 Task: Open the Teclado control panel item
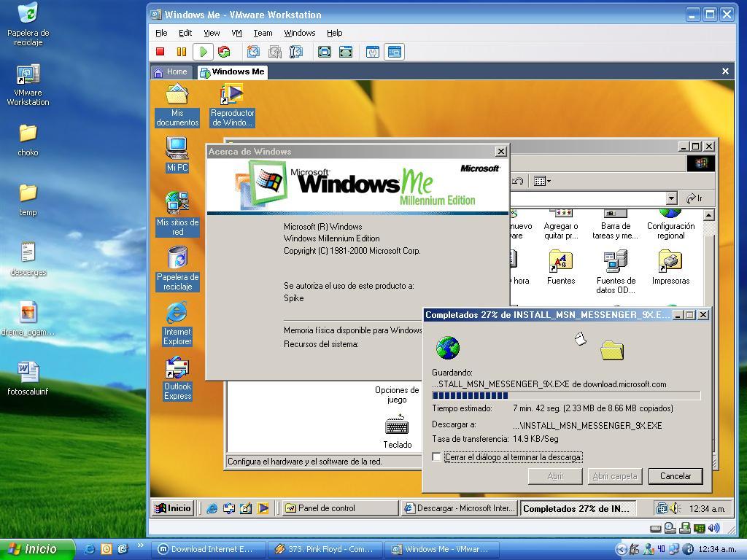[x=398, y=432]
